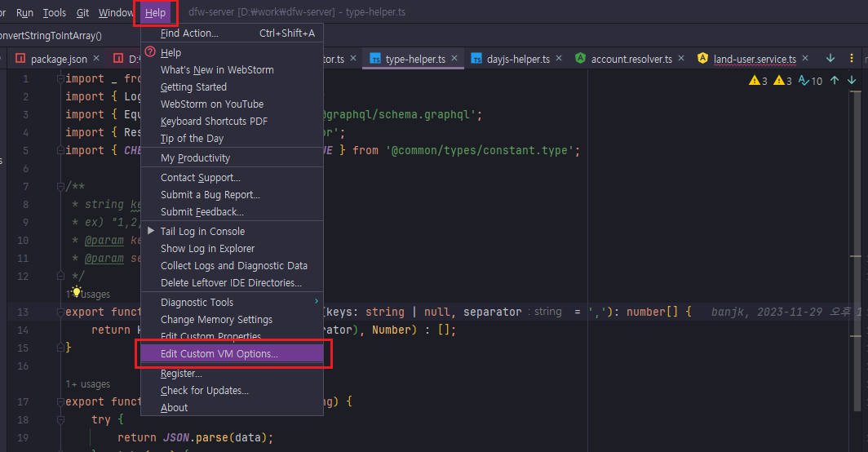Select Show Log in Explorer

232,249
